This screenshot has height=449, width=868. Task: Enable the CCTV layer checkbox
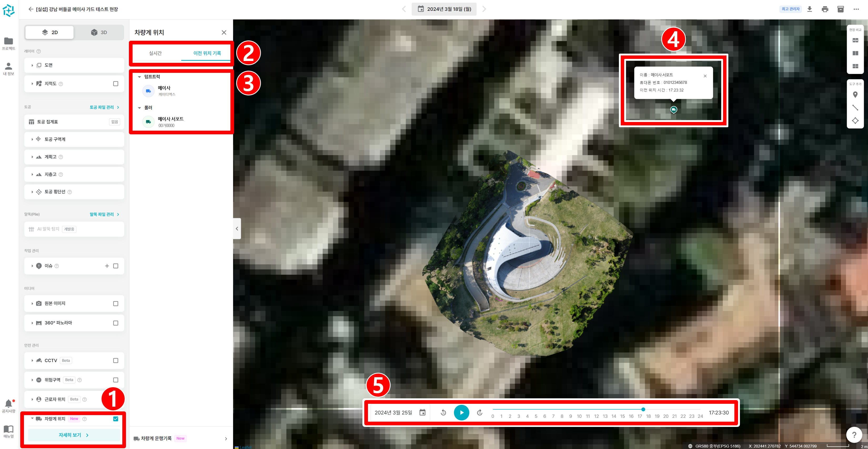point(115,360)
